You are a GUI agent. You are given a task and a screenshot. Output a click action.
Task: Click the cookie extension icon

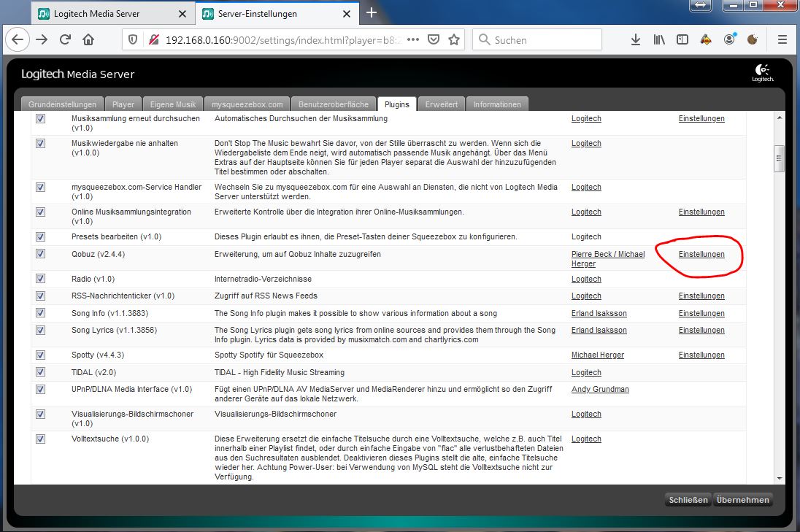752,39
